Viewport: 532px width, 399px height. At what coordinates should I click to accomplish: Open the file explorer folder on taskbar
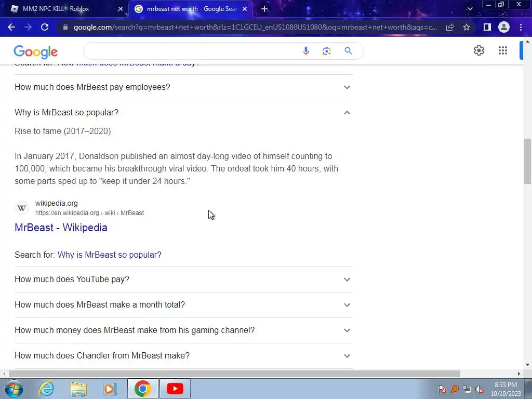point(78,389)
